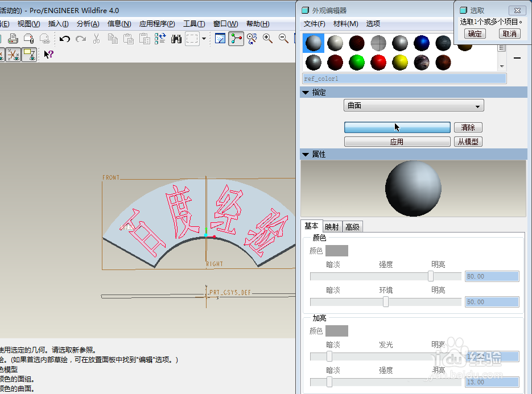Open the 应用程序(P) menu
The height and width of the screenshot is (394, 532).
157,24
